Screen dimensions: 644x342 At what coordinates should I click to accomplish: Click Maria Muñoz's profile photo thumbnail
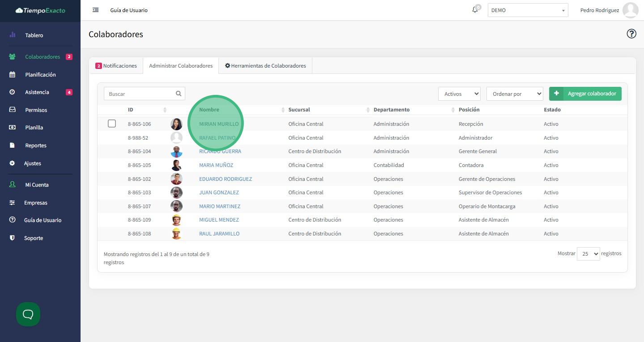[176, 165]
